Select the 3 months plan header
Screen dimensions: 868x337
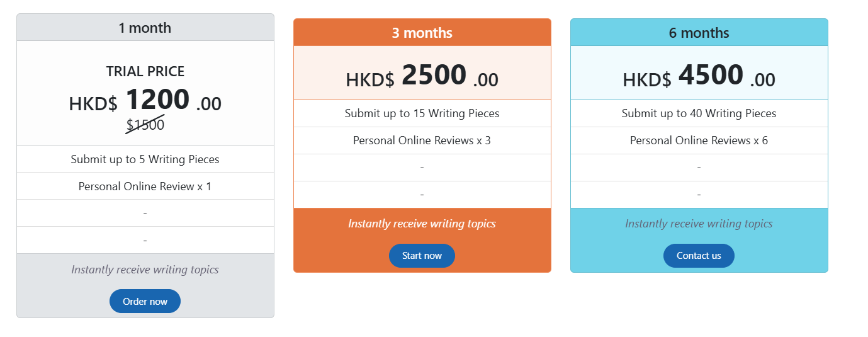coord(422,33)
